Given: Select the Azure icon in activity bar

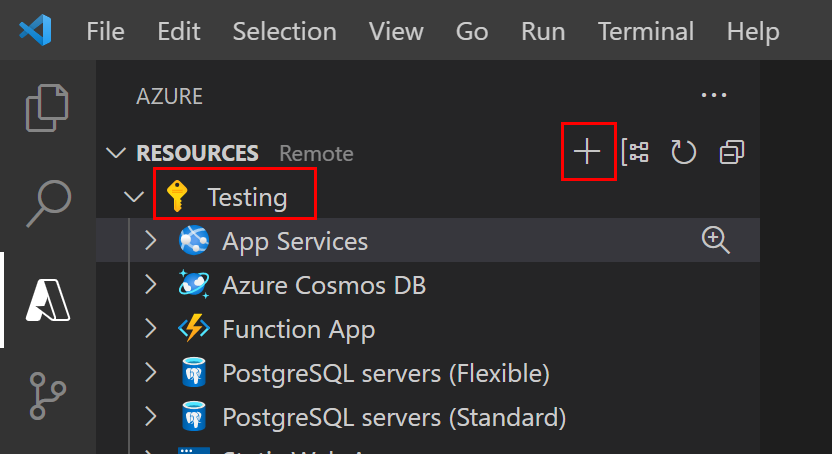Looking at the screenshot, I should click(47, 299).
